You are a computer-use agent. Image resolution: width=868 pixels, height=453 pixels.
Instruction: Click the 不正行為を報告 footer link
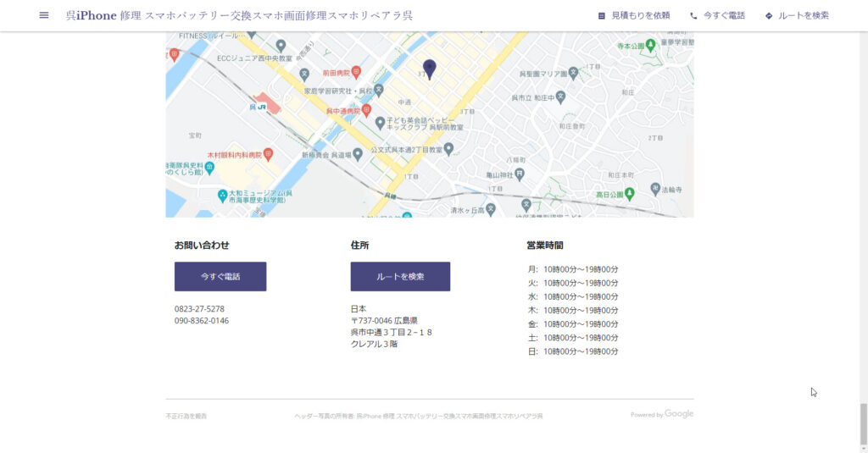[x=186, y=416]
